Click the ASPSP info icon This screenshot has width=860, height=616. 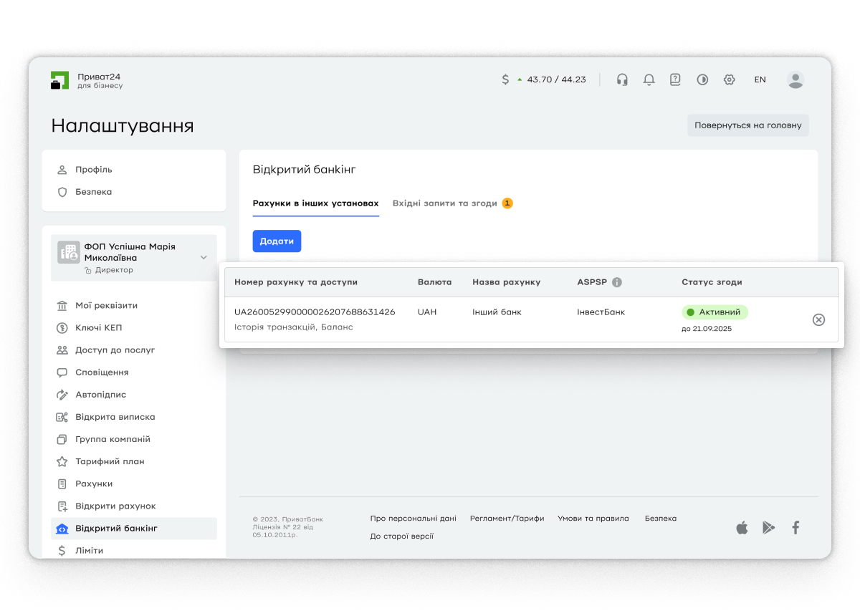click(x=617, y=282)
